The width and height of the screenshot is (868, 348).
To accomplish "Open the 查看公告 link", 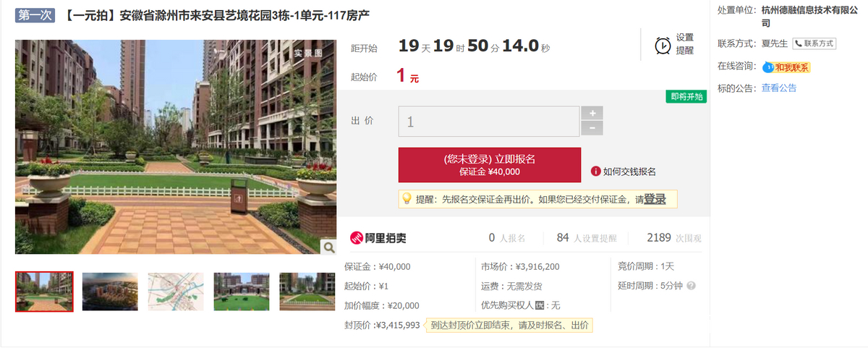I will 779,88.
